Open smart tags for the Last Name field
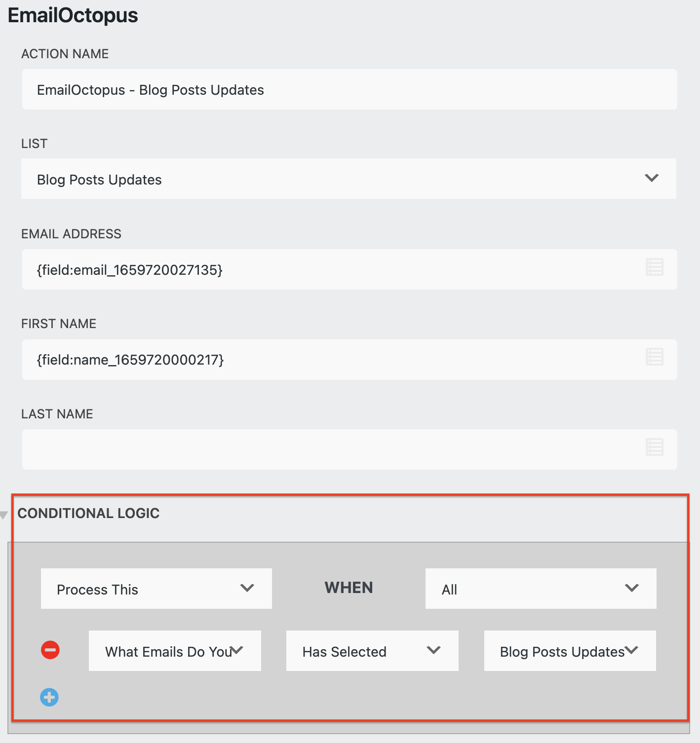This screenshot has height=743, width=700. 655,448
